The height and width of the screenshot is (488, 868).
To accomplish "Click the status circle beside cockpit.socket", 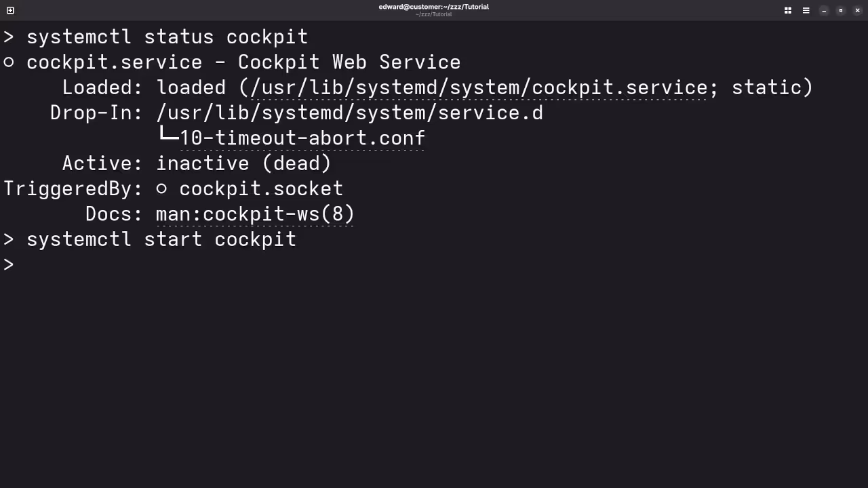I will (x=161, y=189).
